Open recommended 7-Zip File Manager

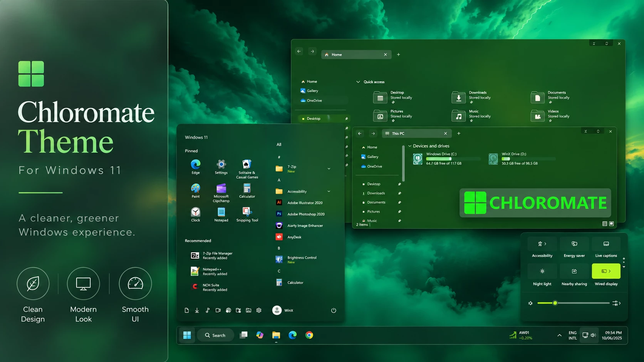pyautogui.click(x=212, y=255)
